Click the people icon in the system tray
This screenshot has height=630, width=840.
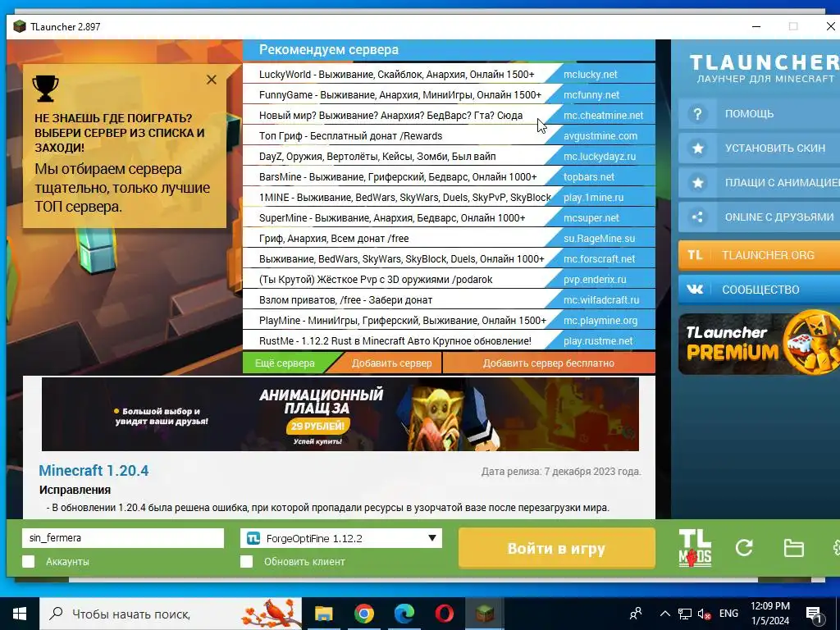(636, 614)
